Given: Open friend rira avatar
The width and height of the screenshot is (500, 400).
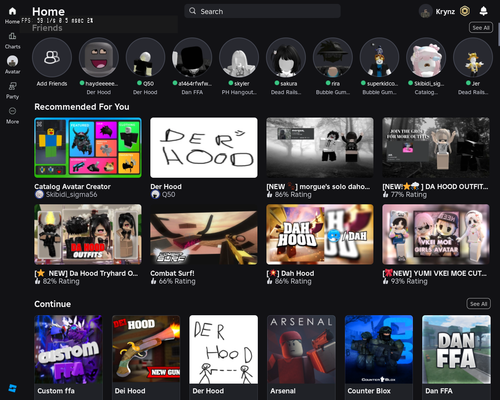Looking at the screenshot, I should (333, 57).
